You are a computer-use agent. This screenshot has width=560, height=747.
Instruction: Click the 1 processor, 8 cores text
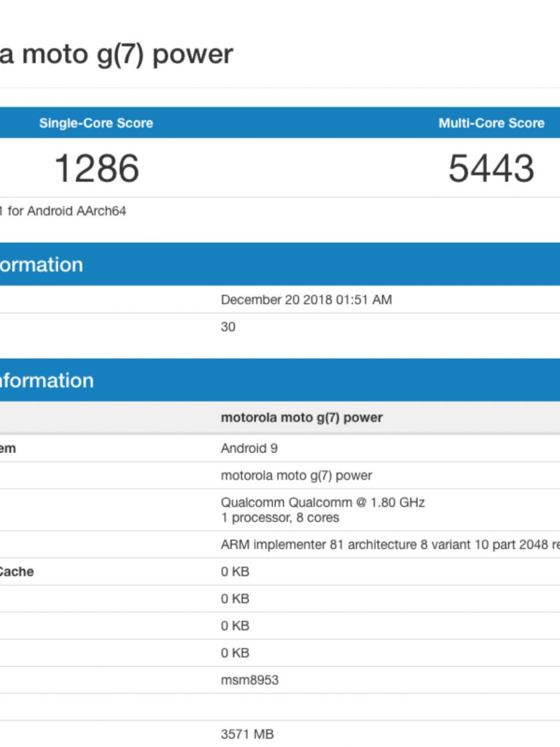(x=280, y=518)
